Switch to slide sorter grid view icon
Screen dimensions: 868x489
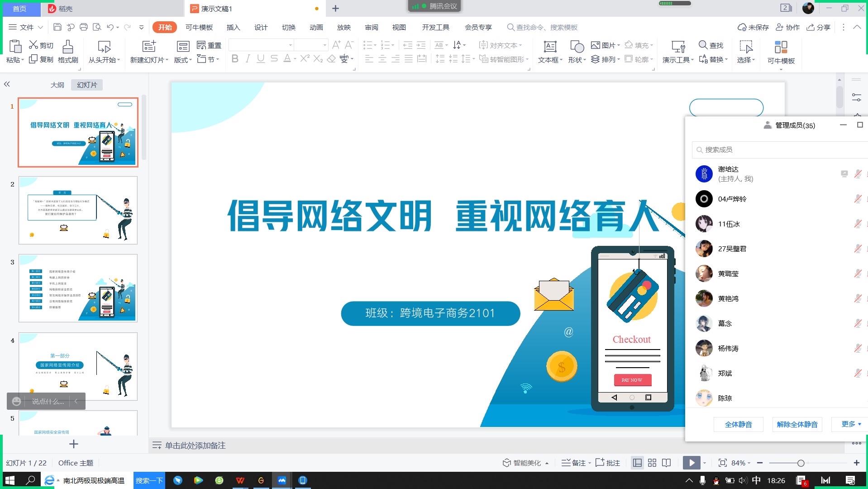(x=652, y=463)
